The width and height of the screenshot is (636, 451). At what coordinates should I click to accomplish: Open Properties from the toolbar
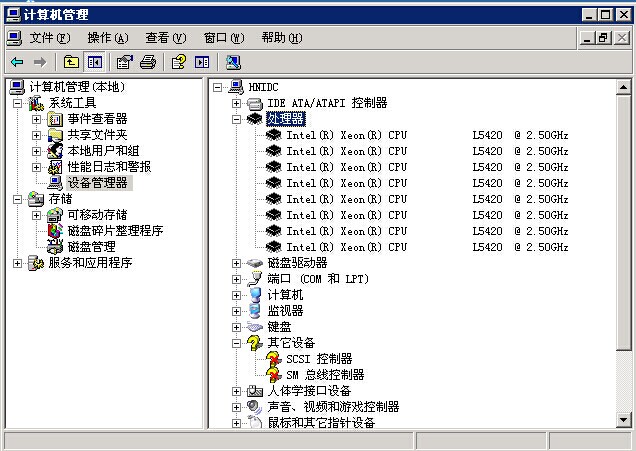[125, 62]
